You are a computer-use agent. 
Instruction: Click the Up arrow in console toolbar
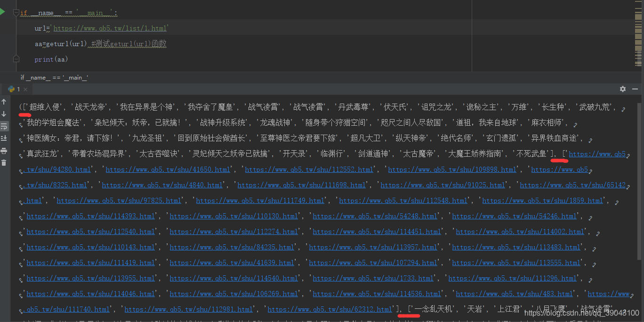pos(4,101)
